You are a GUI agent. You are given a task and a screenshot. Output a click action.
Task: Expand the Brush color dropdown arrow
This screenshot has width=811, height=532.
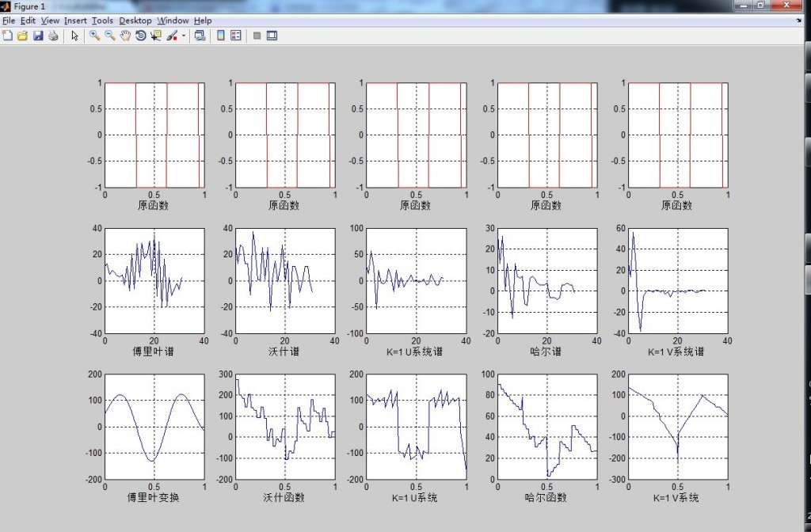pyautogui.click(x=184, y=36)
